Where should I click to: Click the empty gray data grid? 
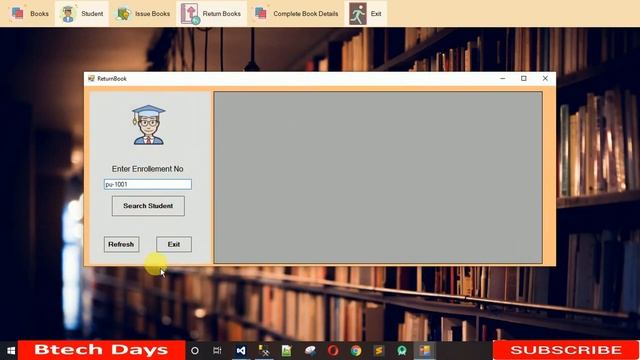378,178
